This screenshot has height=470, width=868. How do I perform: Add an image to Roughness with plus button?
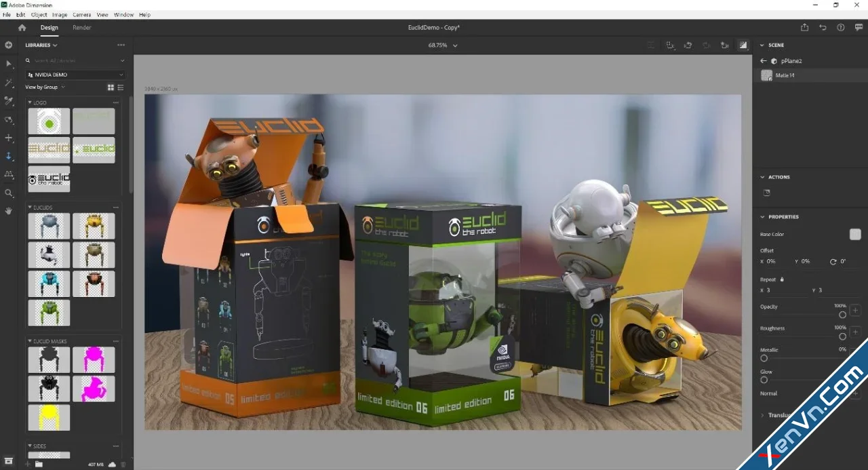(x=855, y=332)
